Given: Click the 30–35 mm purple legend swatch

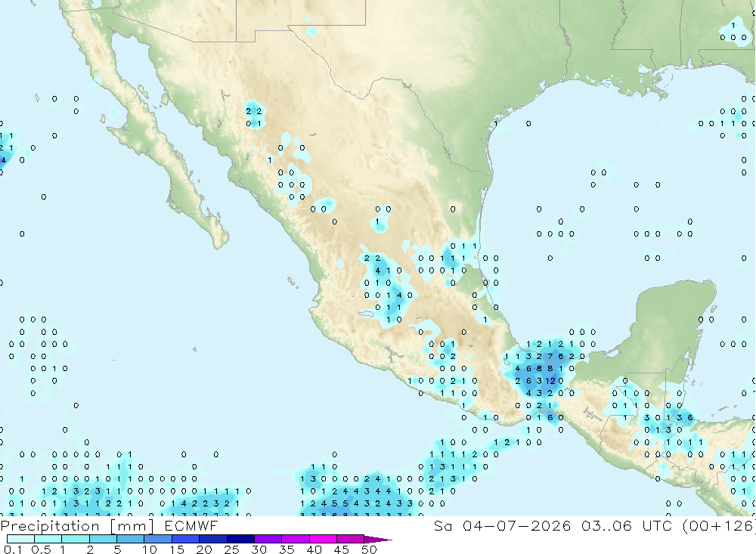Looking at the screenshot, I should tap(268, 539).
